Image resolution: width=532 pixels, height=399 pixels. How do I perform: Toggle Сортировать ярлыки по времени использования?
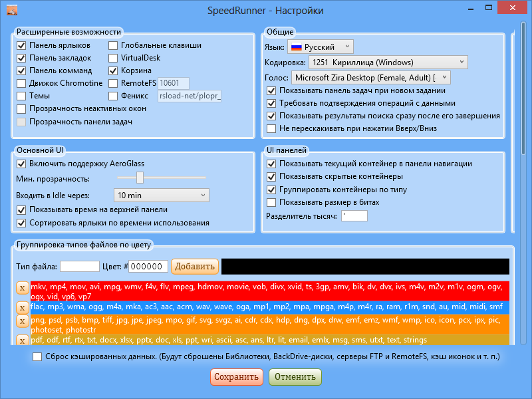[21, 223]
